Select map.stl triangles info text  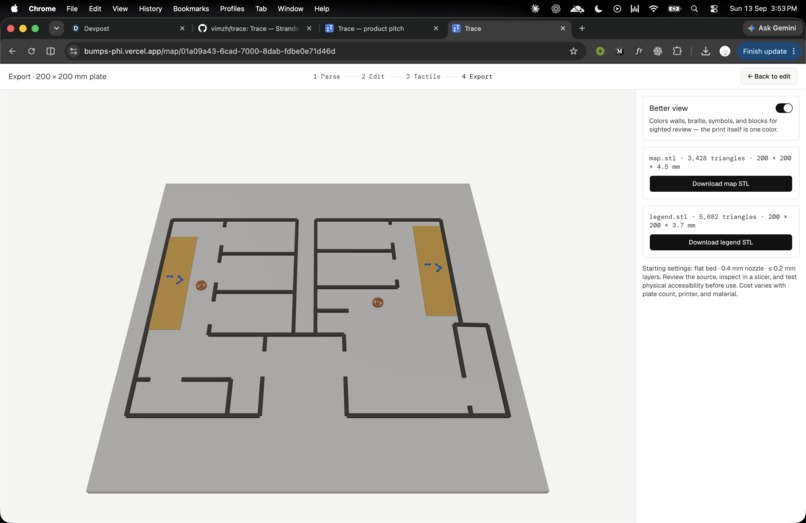coord(720,163)
